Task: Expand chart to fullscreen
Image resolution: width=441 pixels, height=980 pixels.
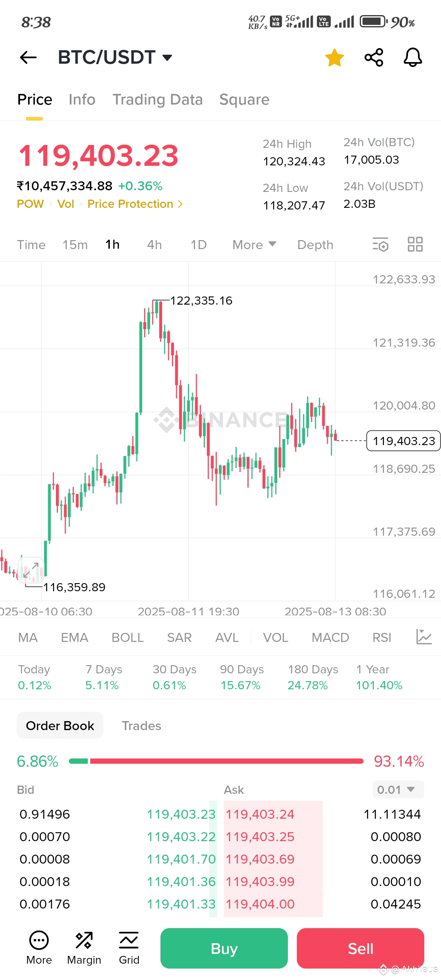Action: (x=31, y=570)
